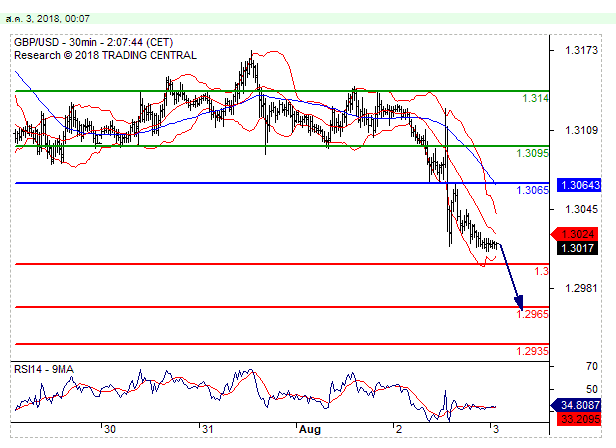Click the 'GBP/USD - 30min - 2:07:44 (CET)' title

[94, 42]
